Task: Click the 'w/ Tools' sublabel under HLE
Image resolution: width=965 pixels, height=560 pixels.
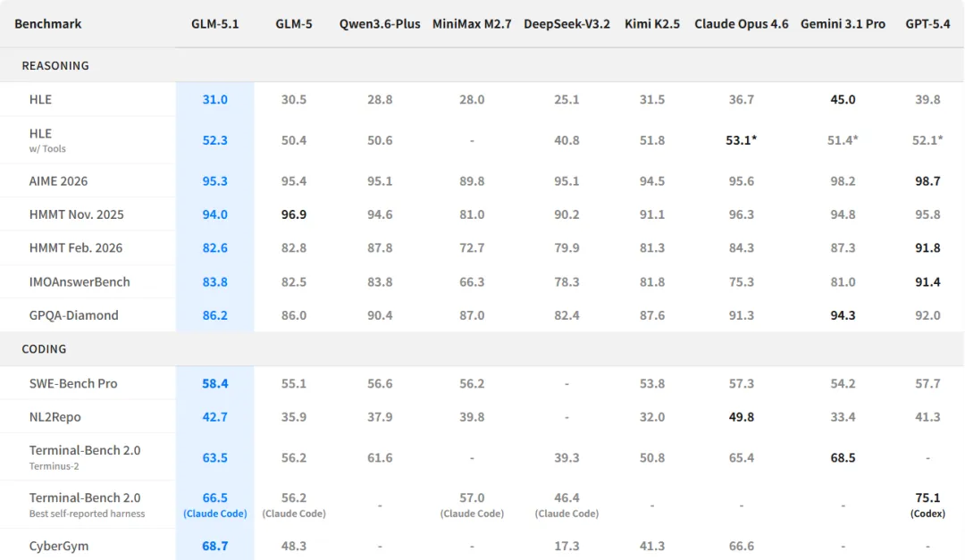Action: [47, 149]
